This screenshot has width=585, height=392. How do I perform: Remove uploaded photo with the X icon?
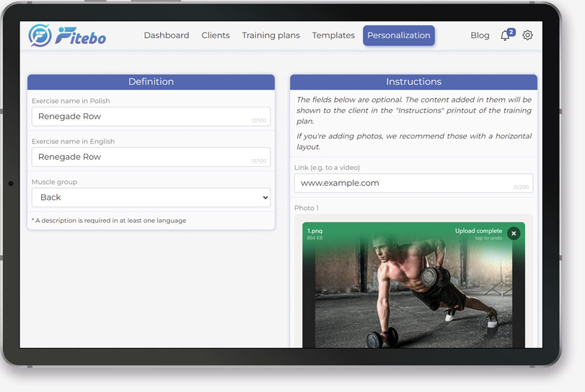click(513, 233)
